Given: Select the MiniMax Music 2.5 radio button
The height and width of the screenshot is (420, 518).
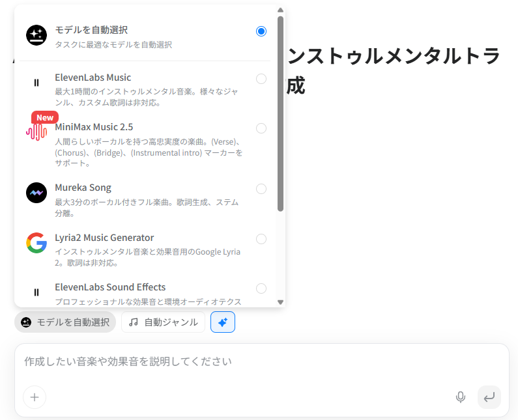Looking at the screenshot, I should [261, 128].
